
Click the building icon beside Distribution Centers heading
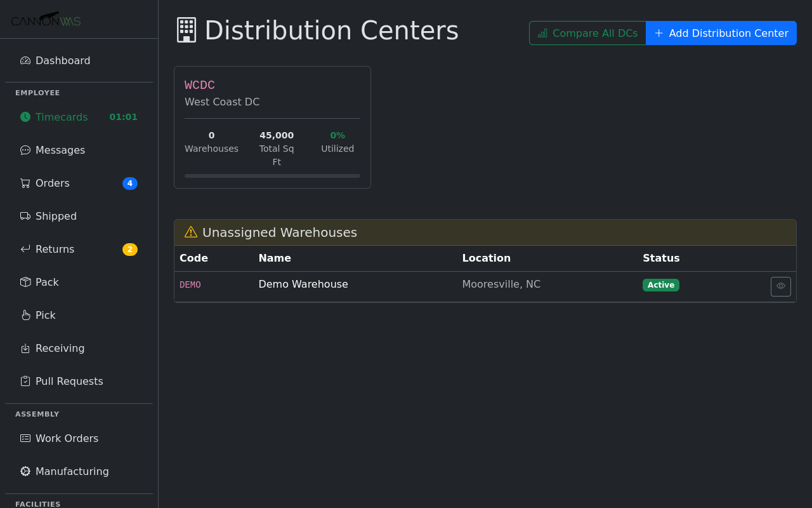click(186, 29)
